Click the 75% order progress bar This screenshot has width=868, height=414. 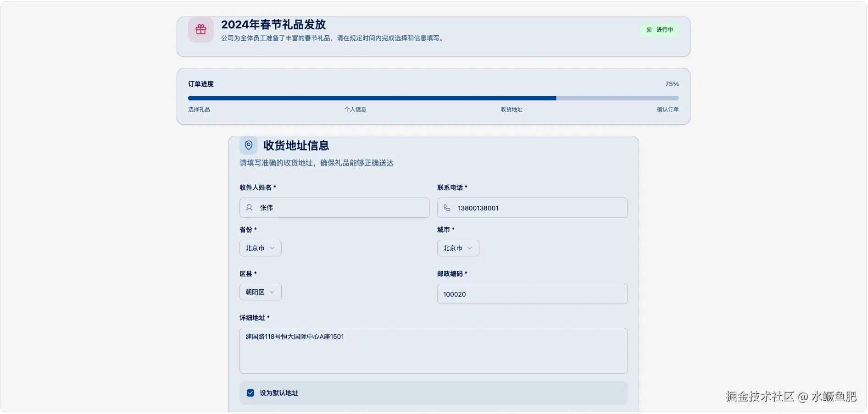pyautogui.click(x=433, y=98)
